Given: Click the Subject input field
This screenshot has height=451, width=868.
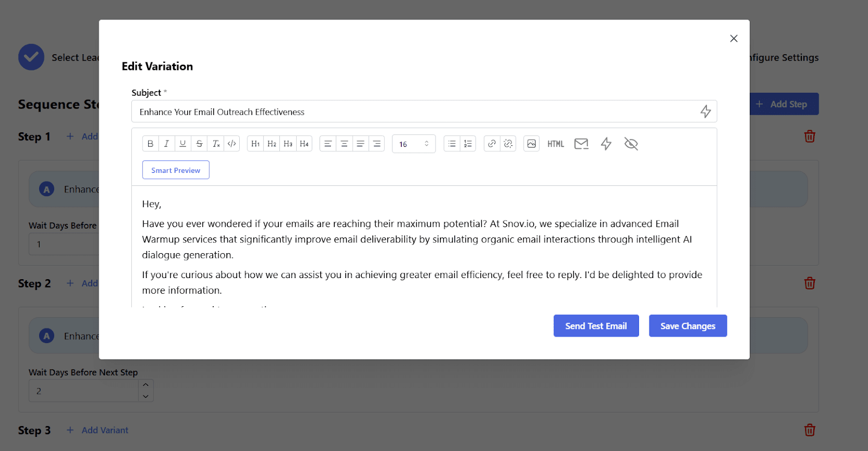Looking at the screenshot, I should 412,112.
